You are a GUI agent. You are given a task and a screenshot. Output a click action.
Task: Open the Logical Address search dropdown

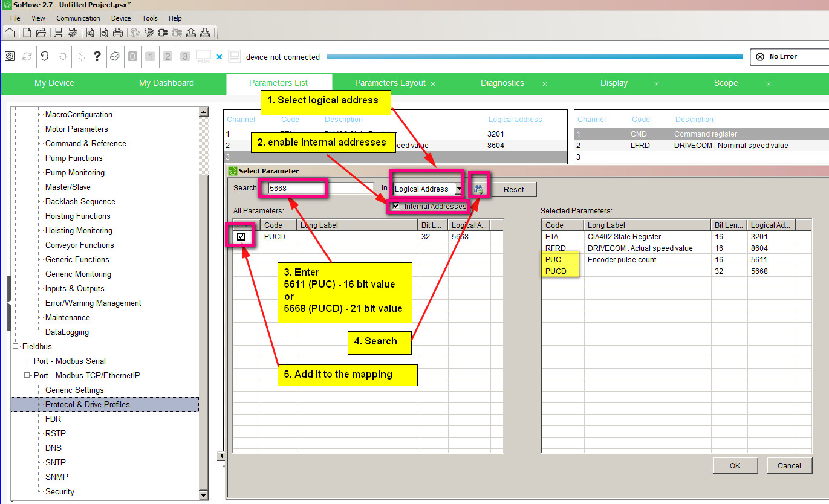[x=459, y=189]
